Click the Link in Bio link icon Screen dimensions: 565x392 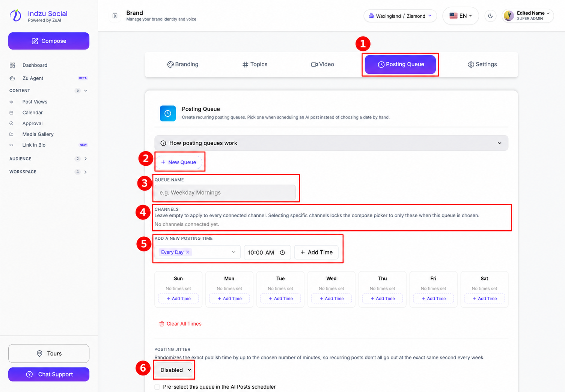[x=11, y=145]
